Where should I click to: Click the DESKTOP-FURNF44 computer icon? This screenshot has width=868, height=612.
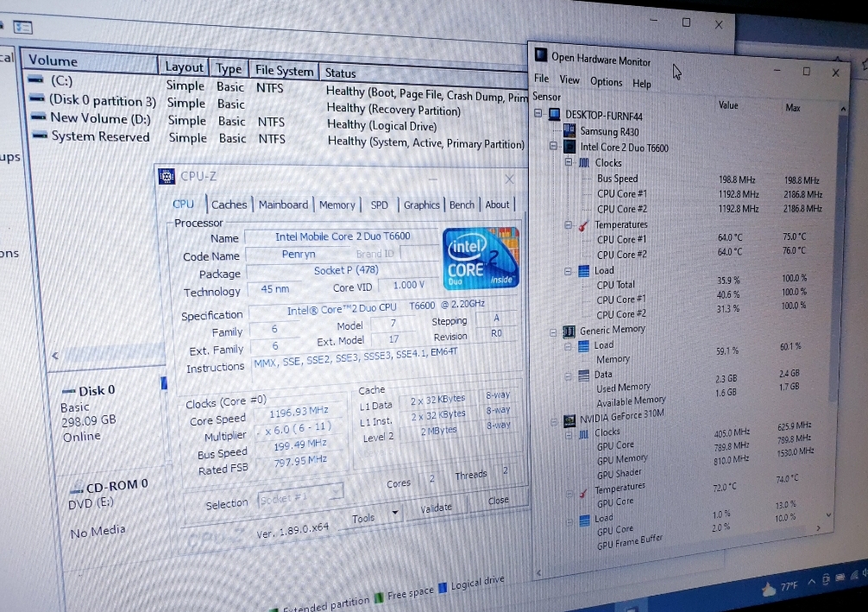(x=554, y=114)
